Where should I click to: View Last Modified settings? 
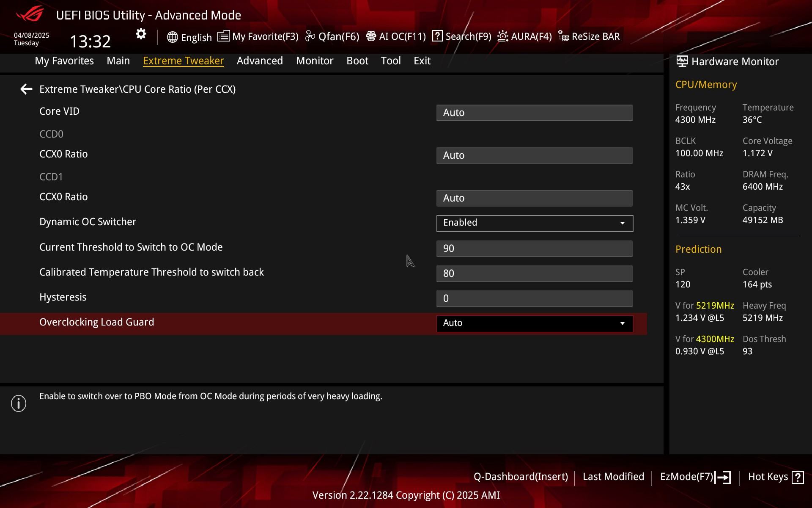point(613,477)
